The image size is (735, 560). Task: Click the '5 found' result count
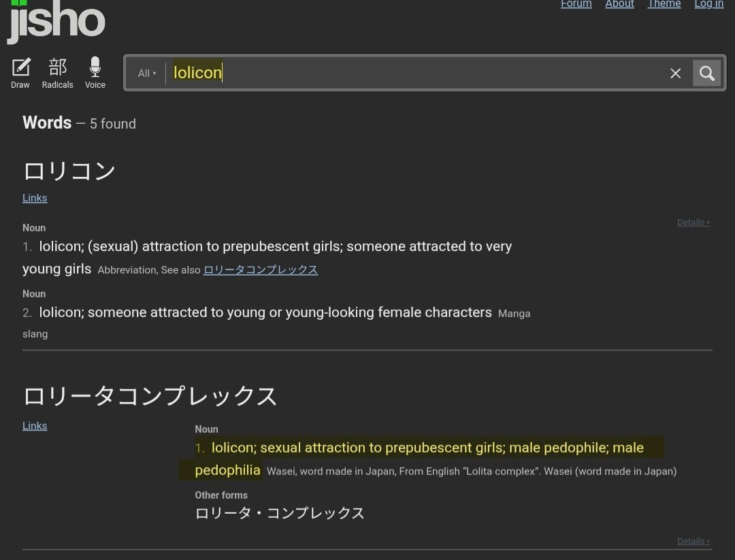[x=112, y=124]
